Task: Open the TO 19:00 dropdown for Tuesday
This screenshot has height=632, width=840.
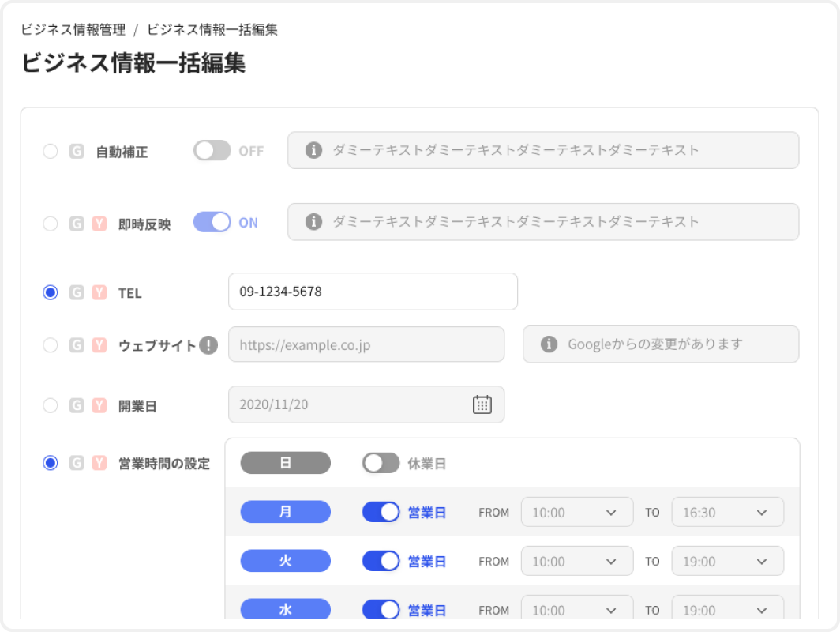Action: pyautogui.click(x=727, y=561)
